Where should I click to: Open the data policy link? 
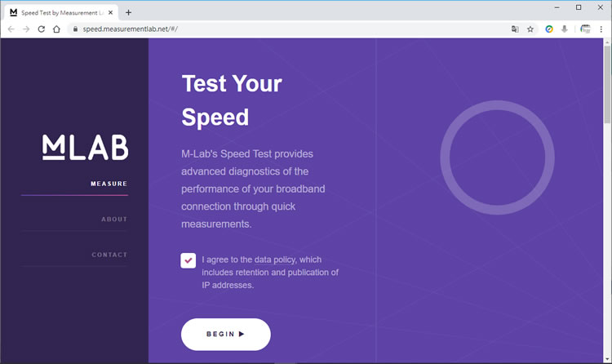coord(275,260)
